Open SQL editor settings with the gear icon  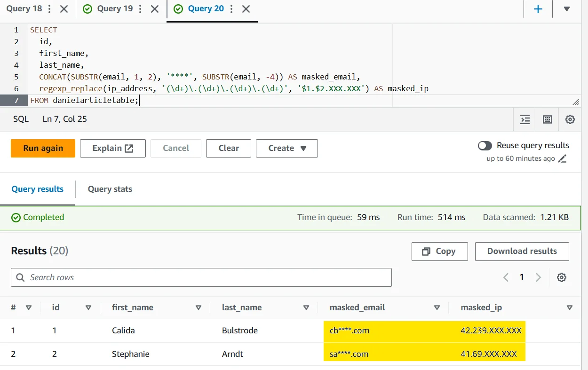click(x=570, y=119)
